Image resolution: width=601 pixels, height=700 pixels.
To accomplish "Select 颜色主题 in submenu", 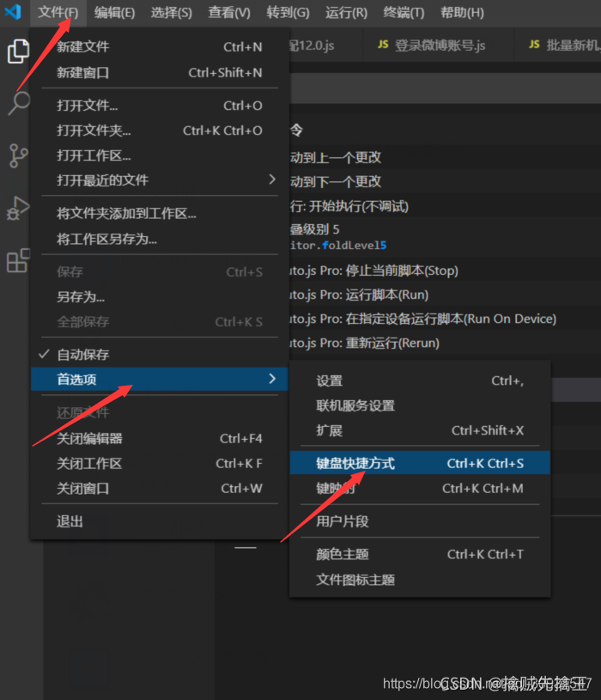I will coord(419,554).
